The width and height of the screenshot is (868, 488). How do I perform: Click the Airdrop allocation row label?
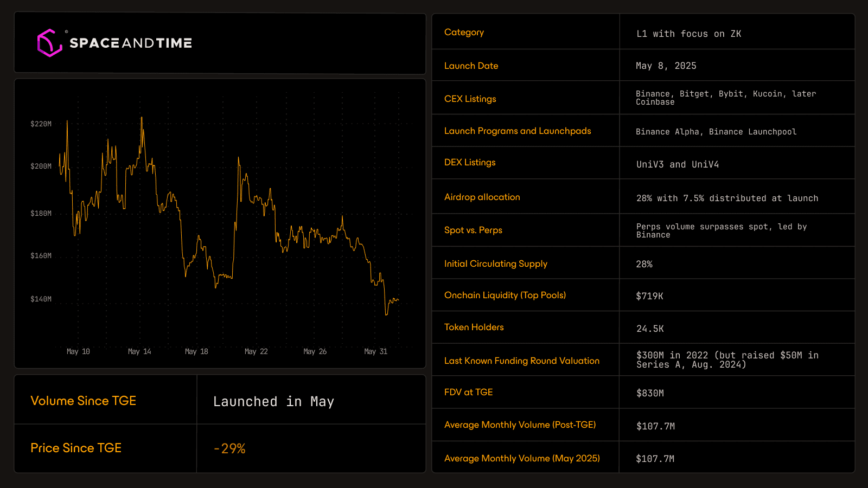pos(482,197)
